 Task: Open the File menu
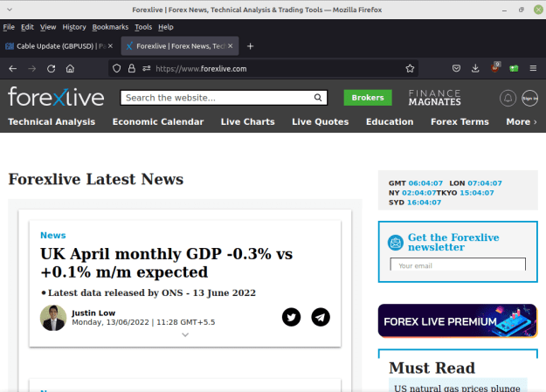9,27
